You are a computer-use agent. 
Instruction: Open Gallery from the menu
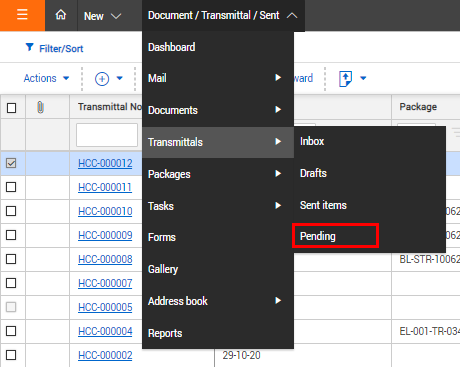pyautogui.click(x=218, y=269)
